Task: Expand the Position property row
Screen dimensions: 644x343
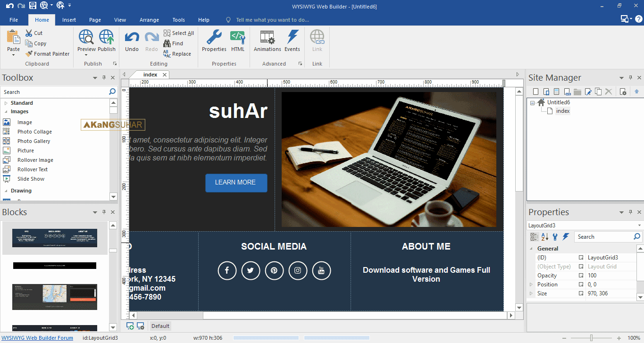Action: tap(531, 284)
